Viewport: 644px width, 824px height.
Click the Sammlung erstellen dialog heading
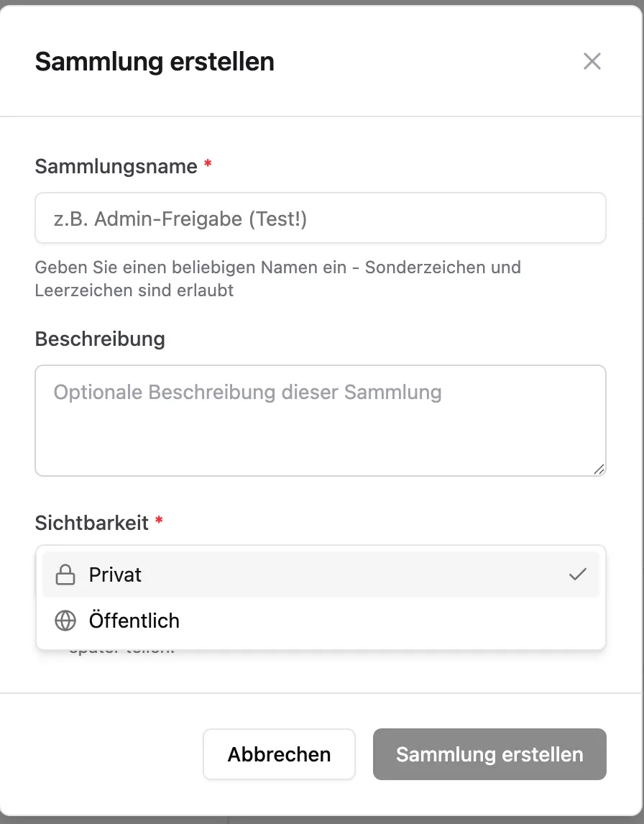pyautogui.click(x=155, y=62)
